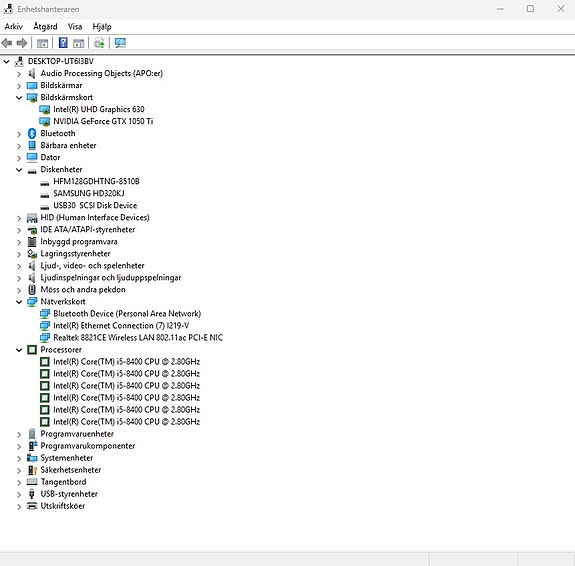Select NVIDIA GeForce GTX 1050 Ti
The image size is (575, 566).
pyautogui.click(x=103, y=121)
